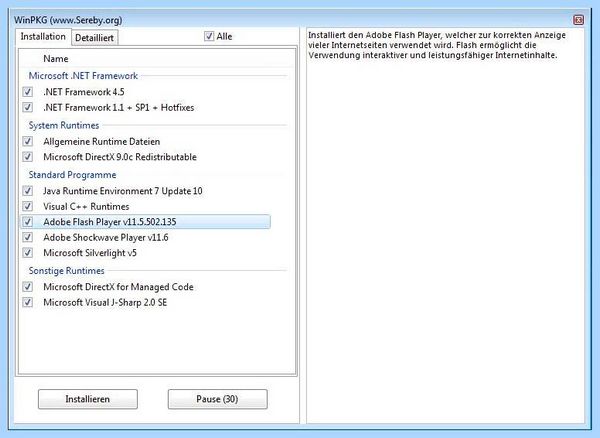This screenshot has height=438, width=600.
Task: Toggle the Alle select-all checkbox
Action: pyautogui.click(x=209, y=36)
